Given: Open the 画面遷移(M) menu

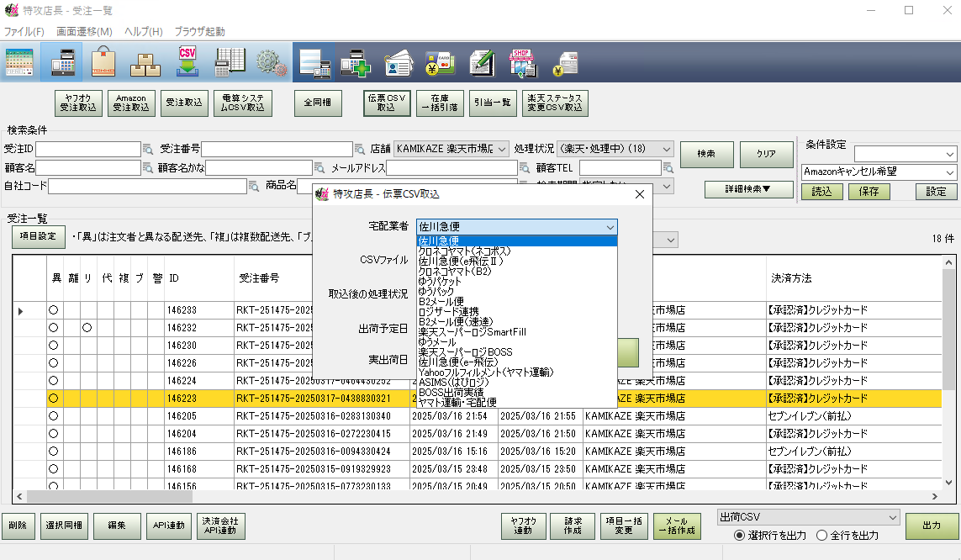Looking at the screenshot, I should (x=85, y=31).
